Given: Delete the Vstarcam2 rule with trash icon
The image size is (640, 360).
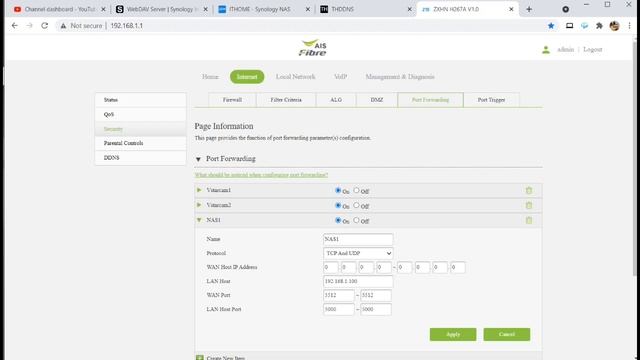Looking at the screenshot, I should (529, 205).
